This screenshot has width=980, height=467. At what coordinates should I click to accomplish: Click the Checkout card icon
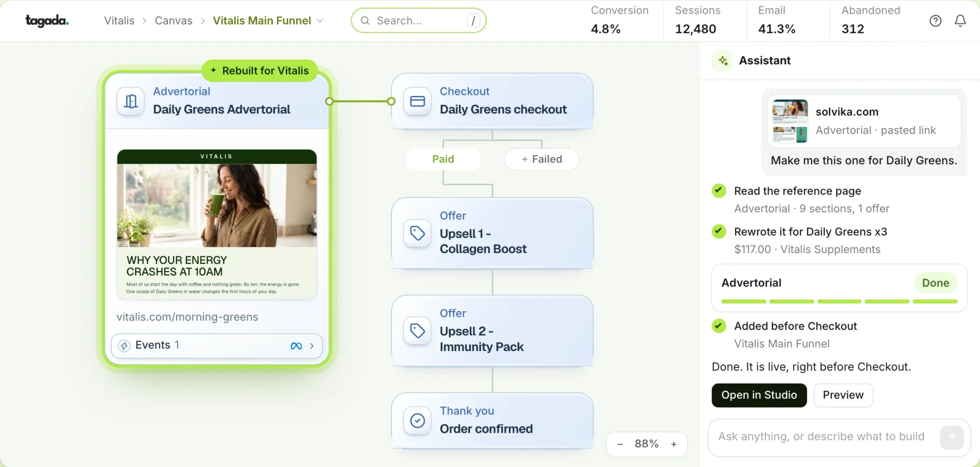(x=417, y=101)
